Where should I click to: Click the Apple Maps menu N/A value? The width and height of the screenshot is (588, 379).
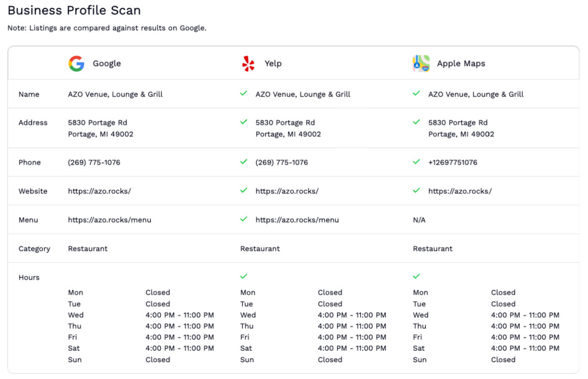(419, 220)
